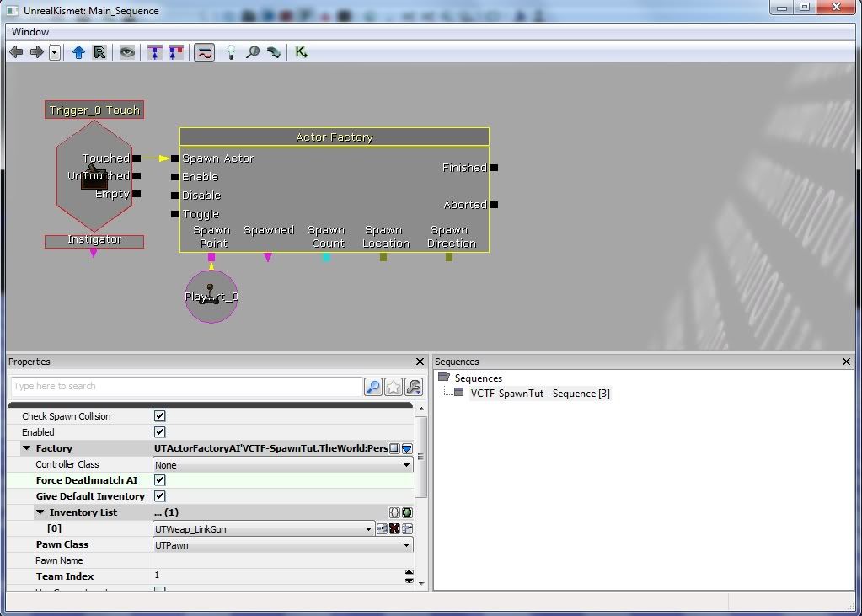This screenshot has height=616, width=862.
Task: Click the curved arrow update toolbar icon
Action: pyautogui.click(x=274, y=52)
